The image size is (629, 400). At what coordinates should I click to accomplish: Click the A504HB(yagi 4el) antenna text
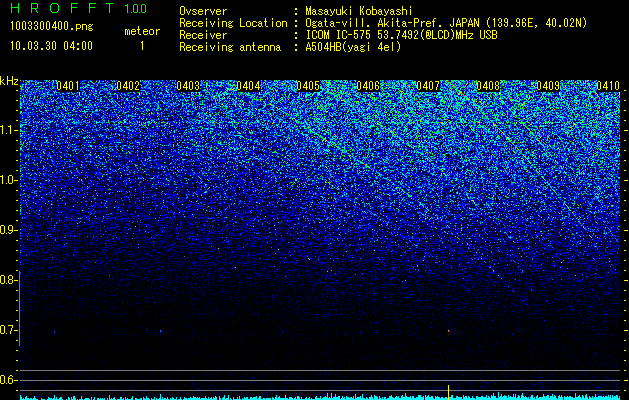click(x=353, y=47)
